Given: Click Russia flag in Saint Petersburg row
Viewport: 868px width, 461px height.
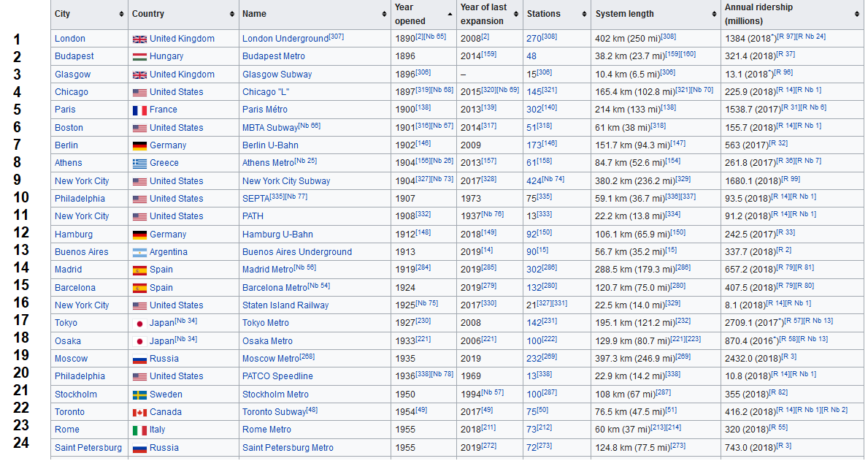Looking at the screenshot, I should [139, 448].
